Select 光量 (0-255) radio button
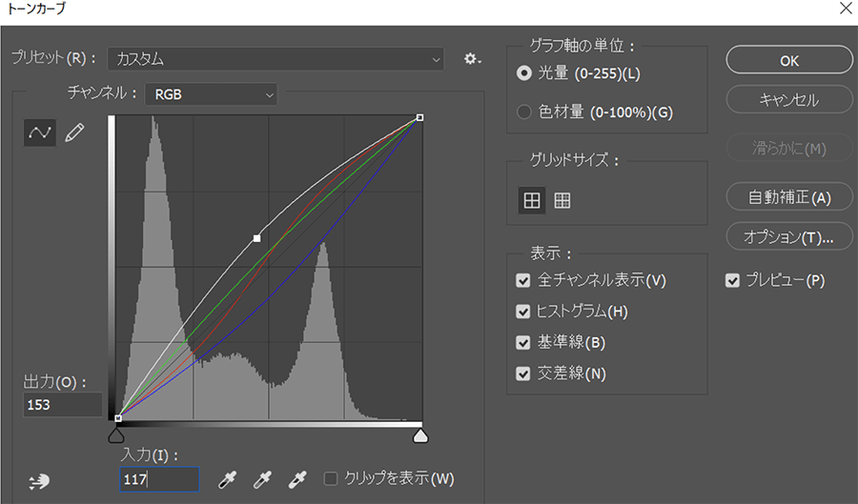 coord(523,73)
